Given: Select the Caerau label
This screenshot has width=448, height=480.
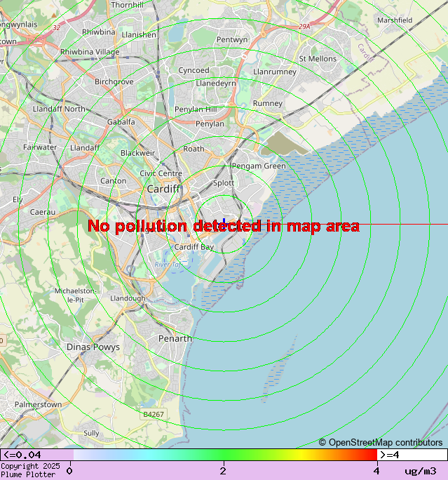Looking at the screenshot, I should coord(43,212).
